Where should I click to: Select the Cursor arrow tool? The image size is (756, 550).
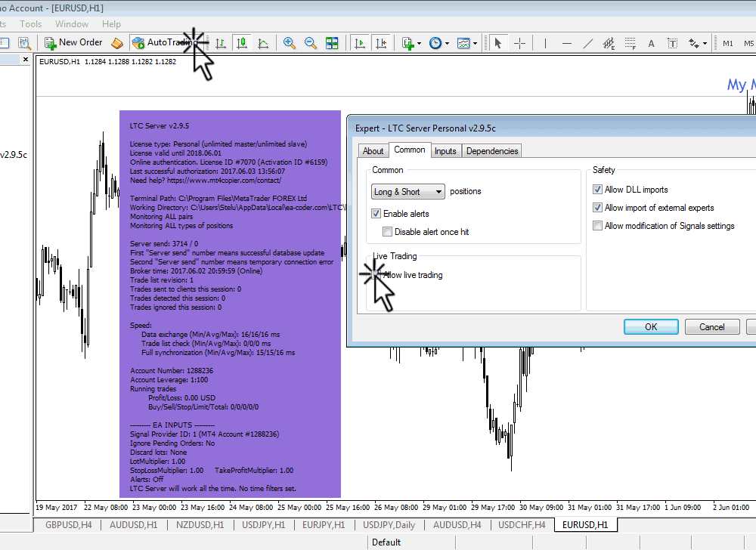point(498,43)
